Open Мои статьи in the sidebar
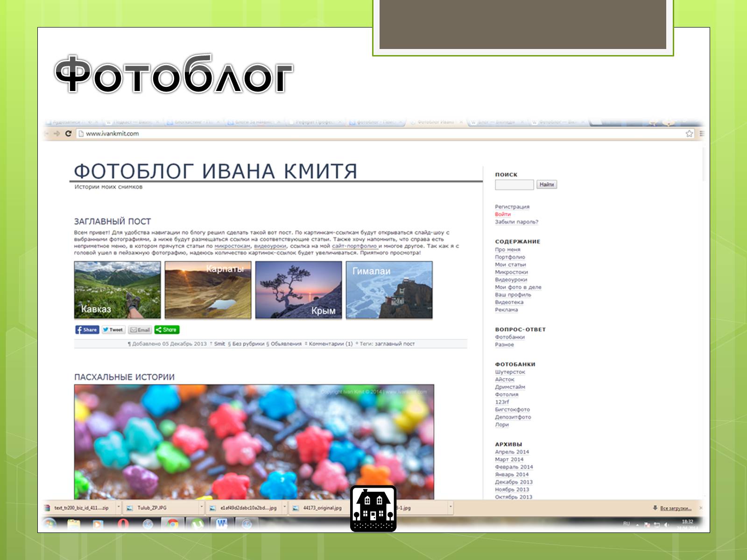 [x=510, y=265]
